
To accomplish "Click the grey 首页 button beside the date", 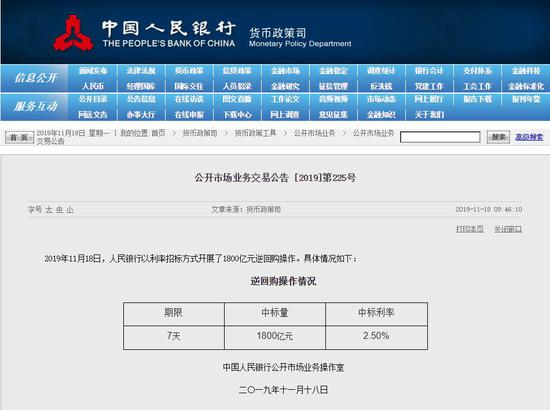I will 19,137.
